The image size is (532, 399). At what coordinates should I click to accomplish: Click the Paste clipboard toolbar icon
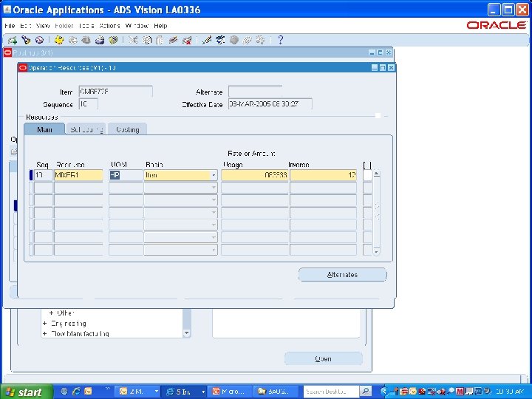[160, 41]
